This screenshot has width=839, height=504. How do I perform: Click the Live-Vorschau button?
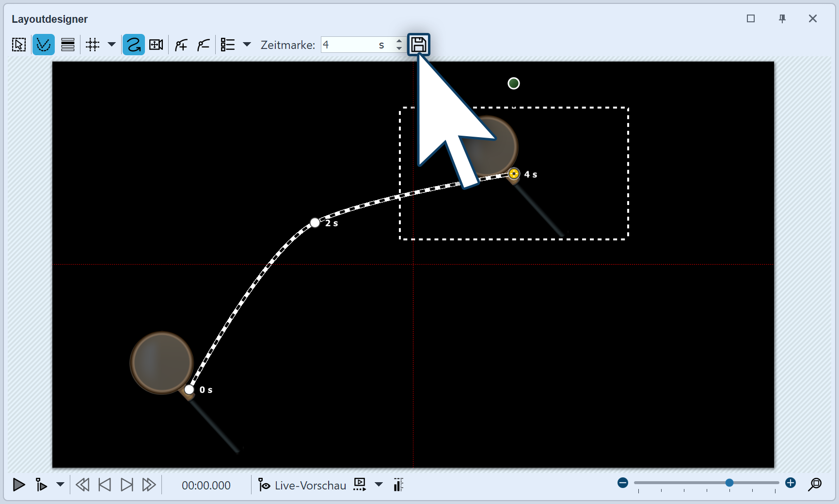pos(302,485)
